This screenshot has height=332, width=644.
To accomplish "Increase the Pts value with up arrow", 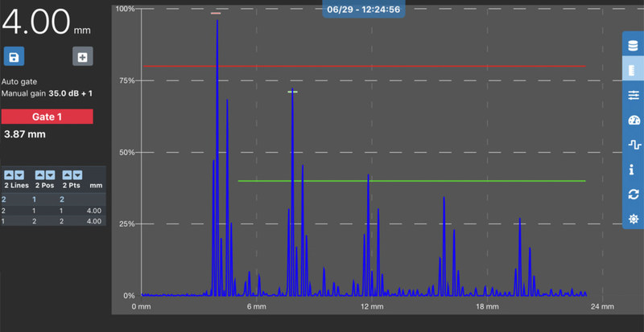I will 67,175.
